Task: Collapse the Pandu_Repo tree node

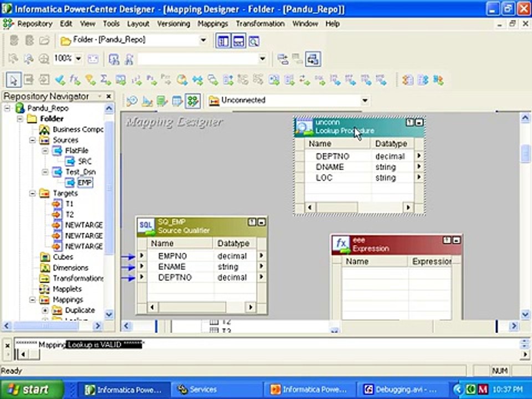Action: point(7,109)
